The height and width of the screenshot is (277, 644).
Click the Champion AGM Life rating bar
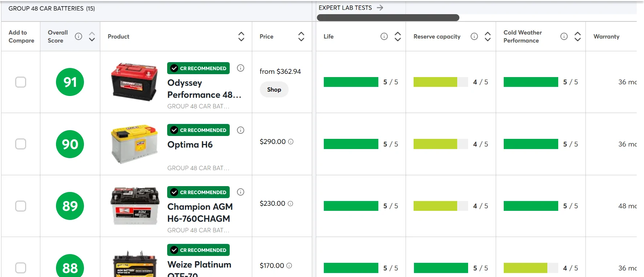[351, 206]
